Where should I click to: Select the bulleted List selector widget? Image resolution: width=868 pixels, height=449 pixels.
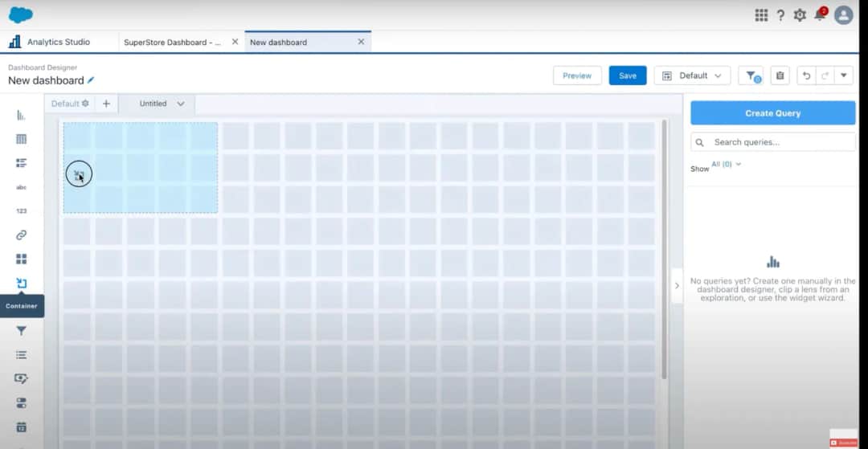click(x=21, y=354)
